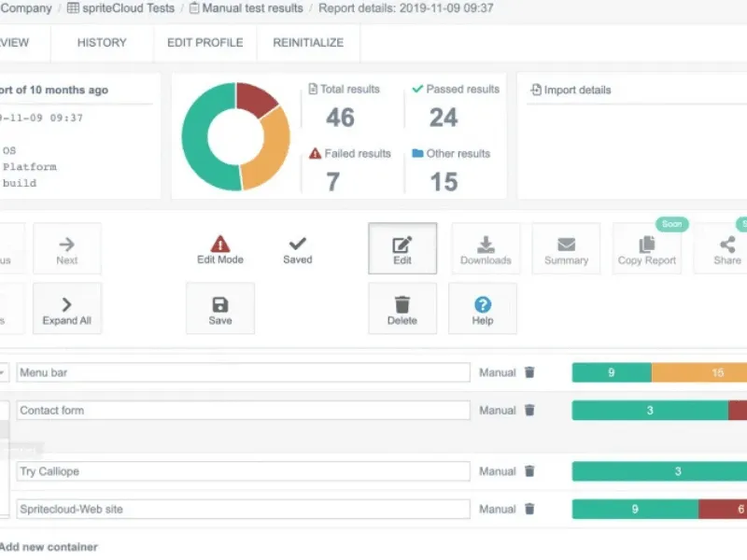Click the Delete trash button
747x560 pixels.
click(402, 309)
